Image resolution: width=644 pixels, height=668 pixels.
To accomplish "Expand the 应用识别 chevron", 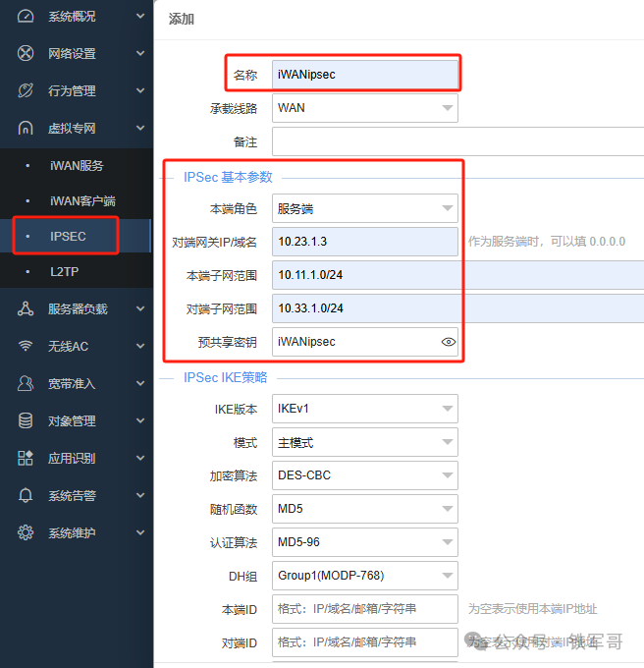I will point(140,458).
